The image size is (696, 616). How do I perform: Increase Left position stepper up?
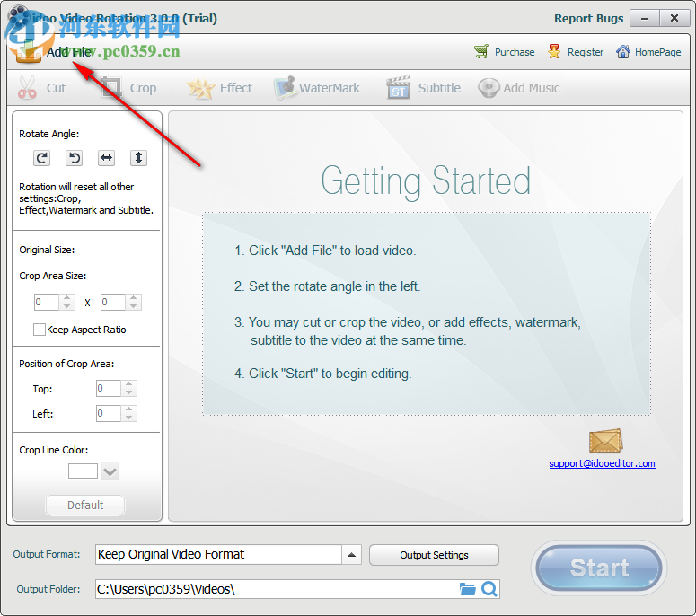[x=128, y=409]
